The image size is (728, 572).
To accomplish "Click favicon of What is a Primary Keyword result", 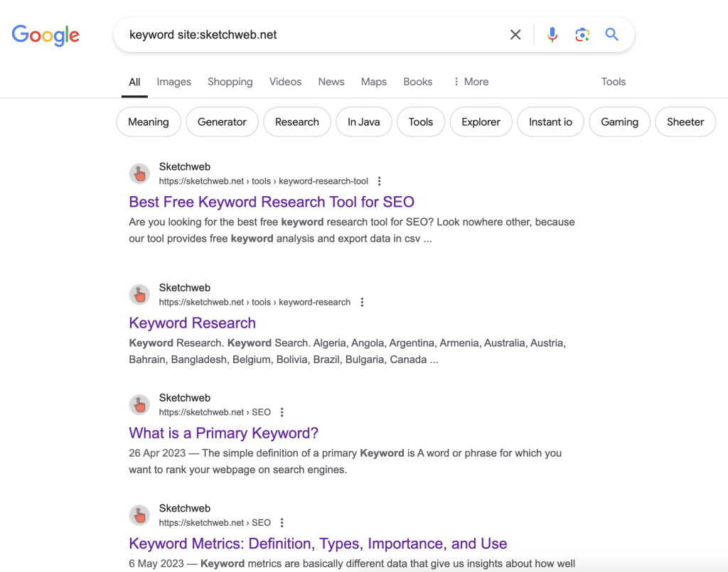I will pyautogui.click(x=139, y=405).
